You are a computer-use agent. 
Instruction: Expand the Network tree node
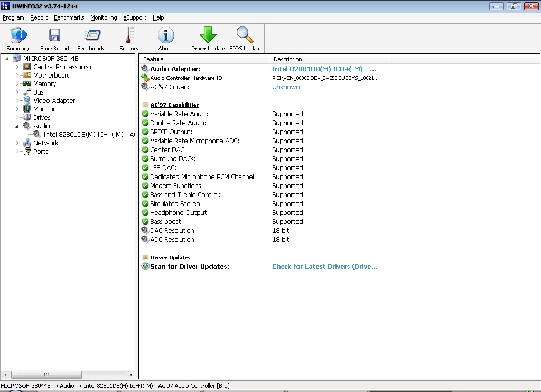[x=17, y=143]
